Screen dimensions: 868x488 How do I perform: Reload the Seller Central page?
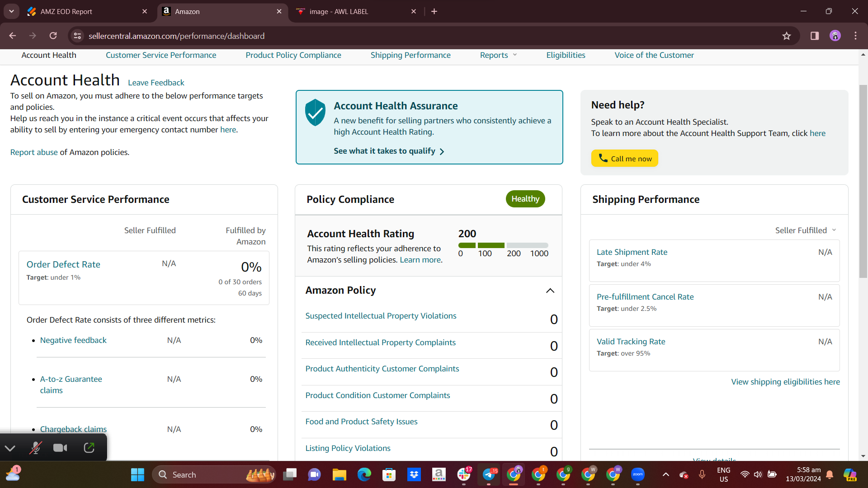point(53,36)
